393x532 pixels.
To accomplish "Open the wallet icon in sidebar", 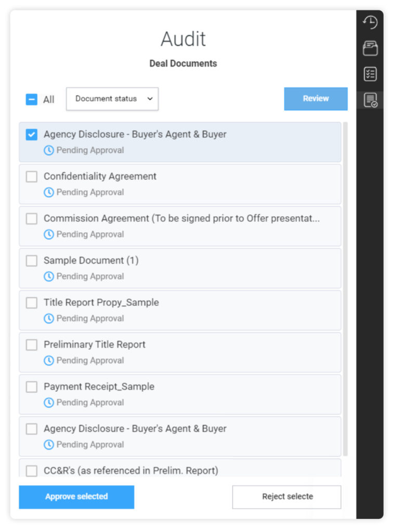I will (x=370, y=48).
